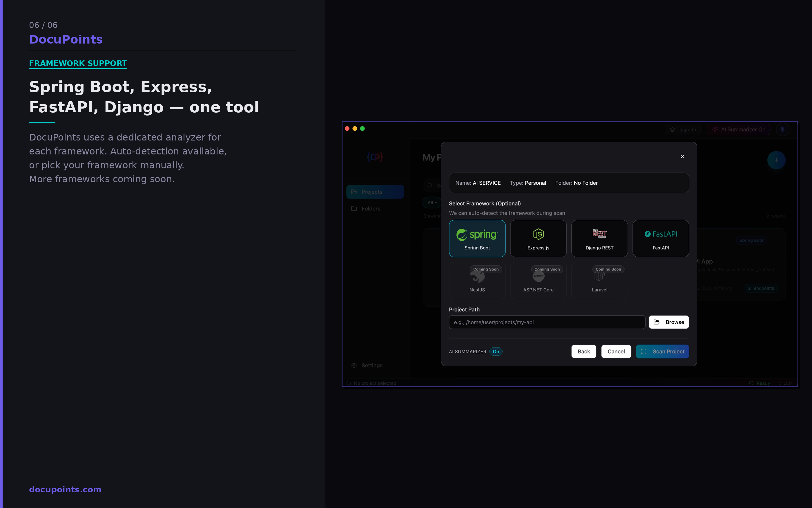Open Folders in the sidebar
The height and width of the screenshot is (508, 812).
tap(375, 209)
